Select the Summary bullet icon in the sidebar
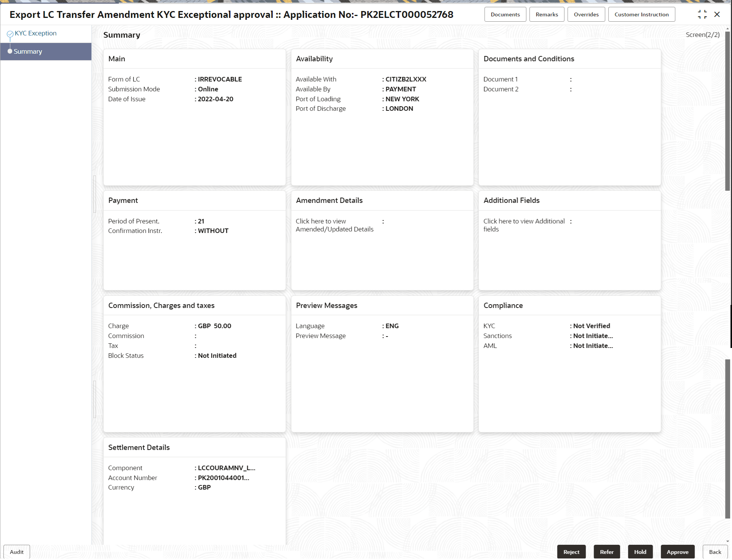 coord(10,51)
